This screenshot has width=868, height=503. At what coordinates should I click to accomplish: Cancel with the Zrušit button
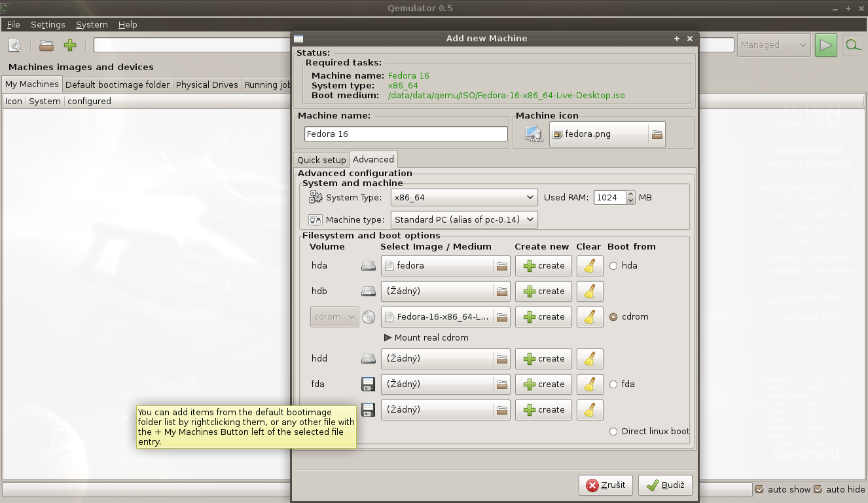[x=606, y=485]
